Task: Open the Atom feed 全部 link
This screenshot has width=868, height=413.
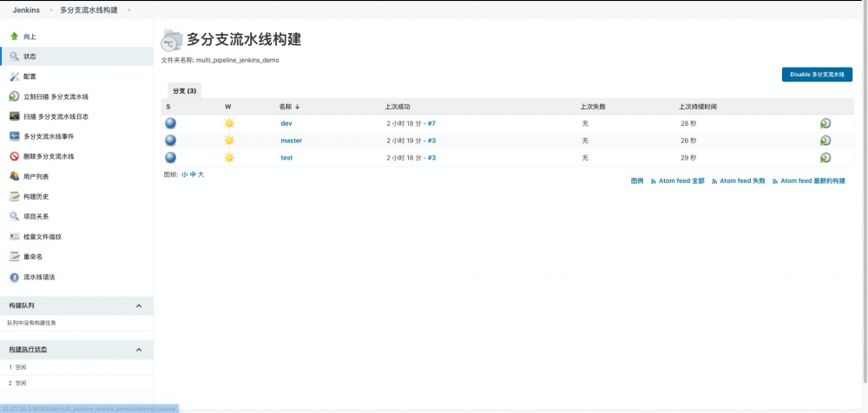Action: click(x=681, y=181)
